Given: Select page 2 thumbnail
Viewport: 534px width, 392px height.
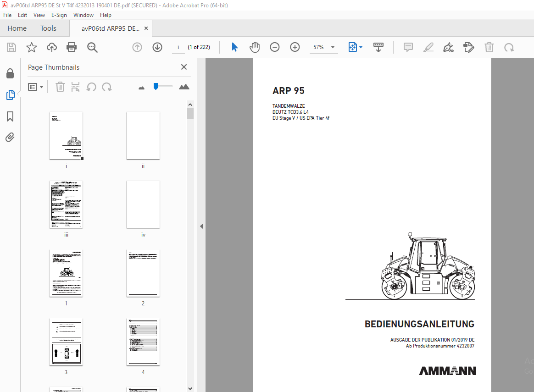Looking at the screenshot, I should click(x=143, y=273).
